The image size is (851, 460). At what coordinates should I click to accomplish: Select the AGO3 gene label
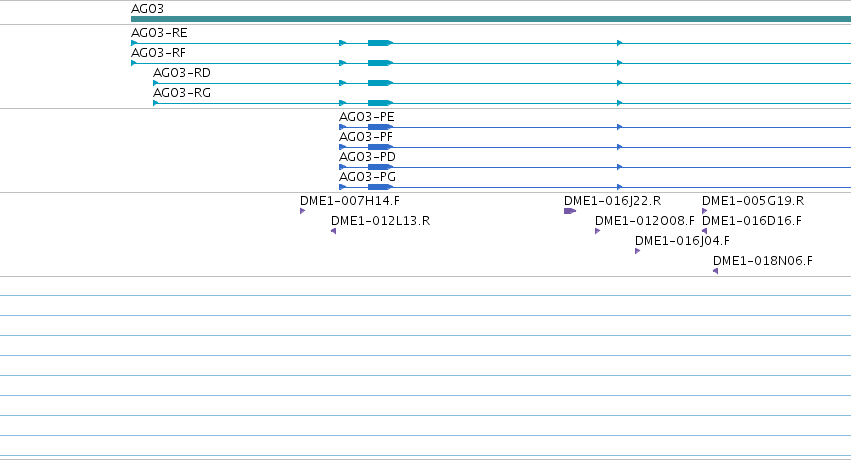pos(147,9)
